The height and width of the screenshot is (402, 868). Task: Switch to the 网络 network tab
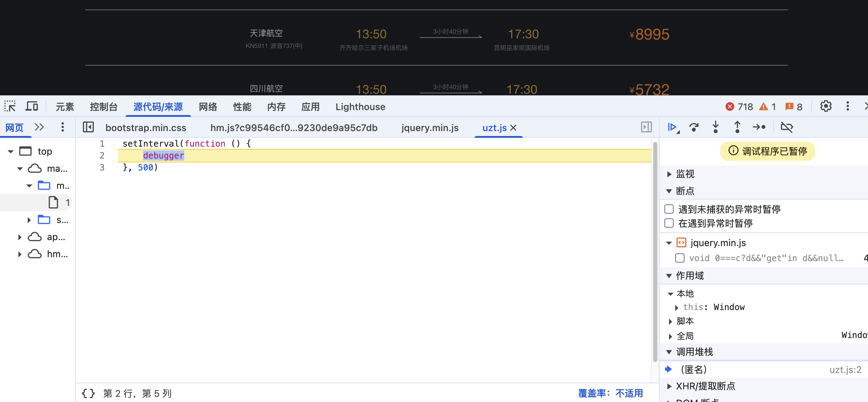click(208, 107)
